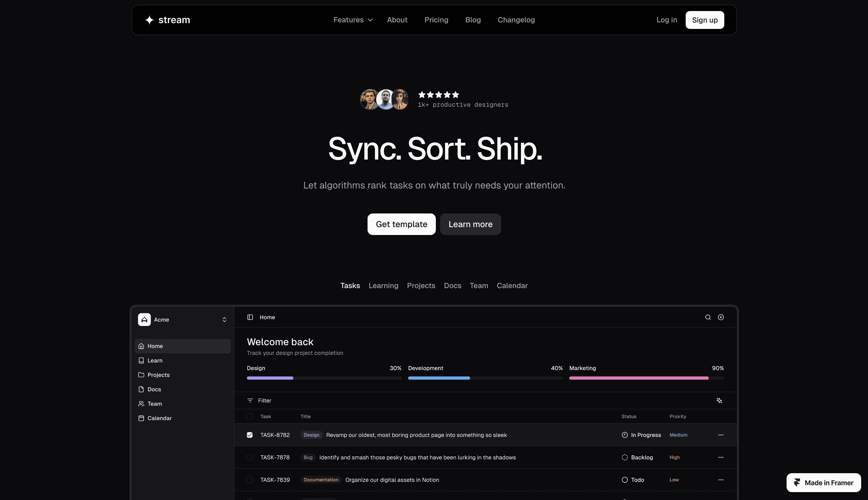868x500 pixels.
Task: Select the Pricing menu item
Action: coord(436,20)
